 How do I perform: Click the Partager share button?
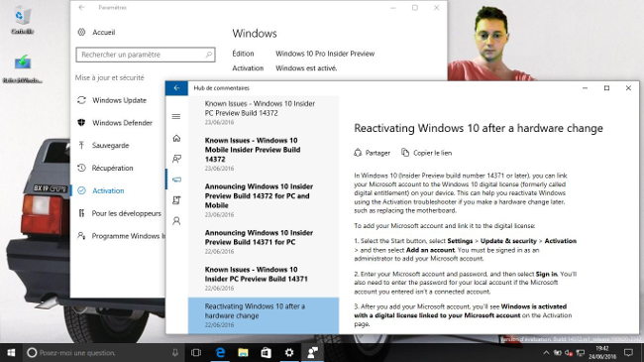click(372, 153)
